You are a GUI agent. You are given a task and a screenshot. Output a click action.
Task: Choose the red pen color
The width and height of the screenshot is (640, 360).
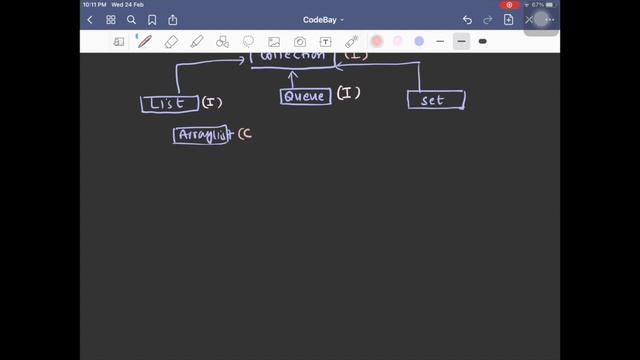[x=377, y=41]
